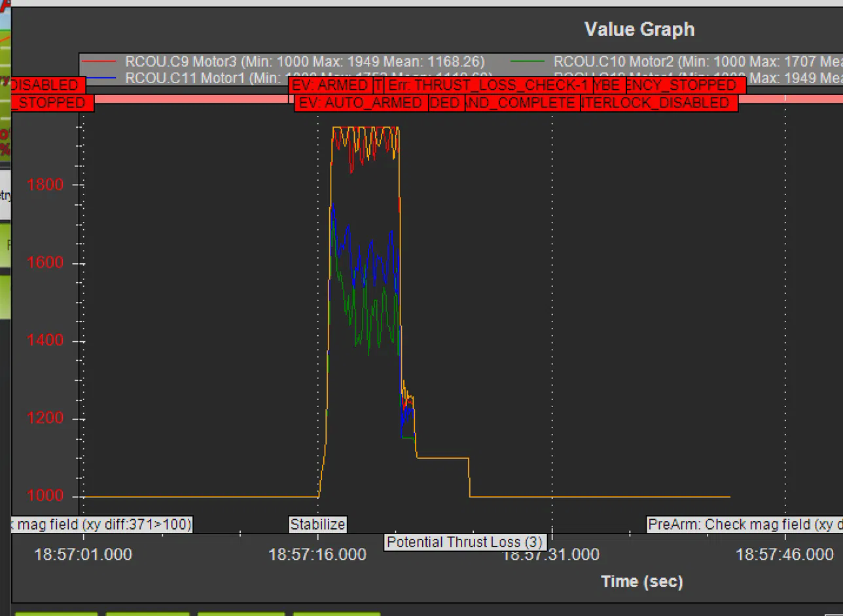This screenshot has height=616, width=843.
Task: Click the _STOPPED event label at left edge
Action: [x=53, y=103]
